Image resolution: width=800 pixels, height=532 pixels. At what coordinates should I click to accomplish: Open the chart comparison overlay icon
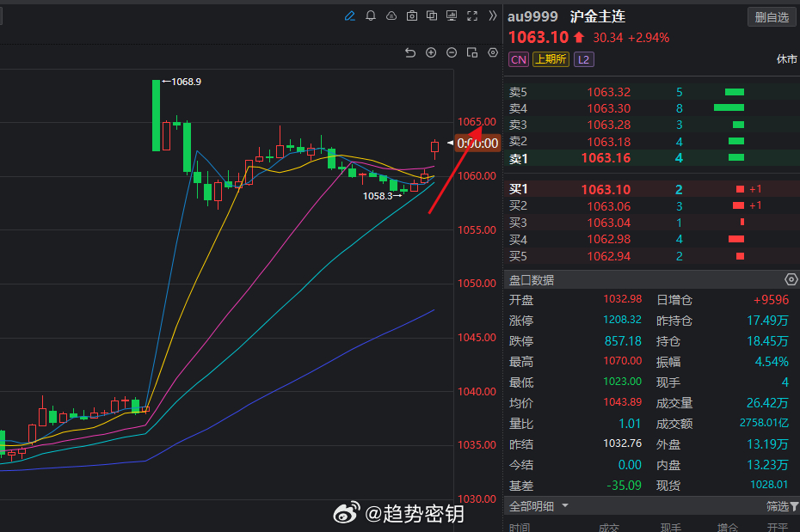tap(431, 15)
